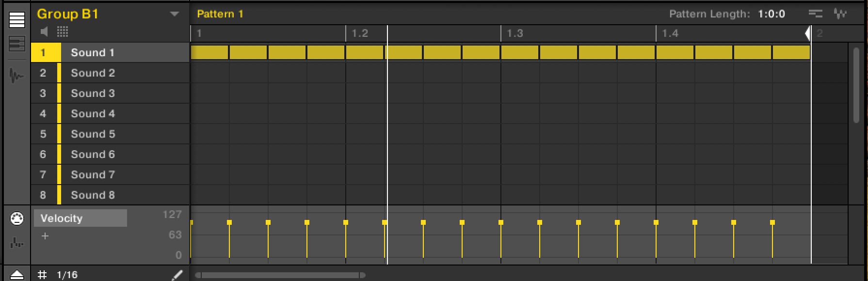Toggle the pencil paint mode
This screenshot has width=868, height=281.
pos(177,275)
